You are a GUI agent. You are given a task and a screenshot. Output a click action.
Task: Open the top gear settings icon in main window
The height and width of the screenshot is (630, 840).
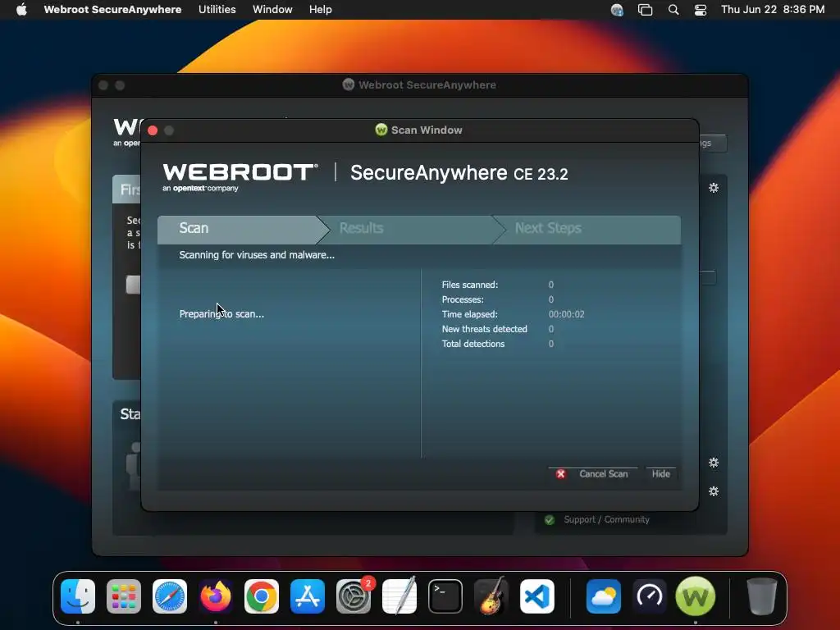coord(714,188)
